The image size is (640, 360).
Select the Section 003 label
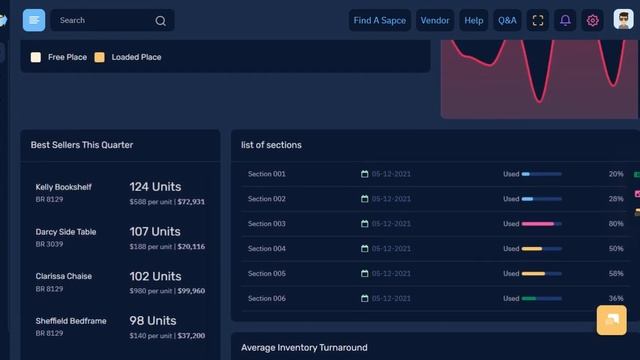coord(267,224)
